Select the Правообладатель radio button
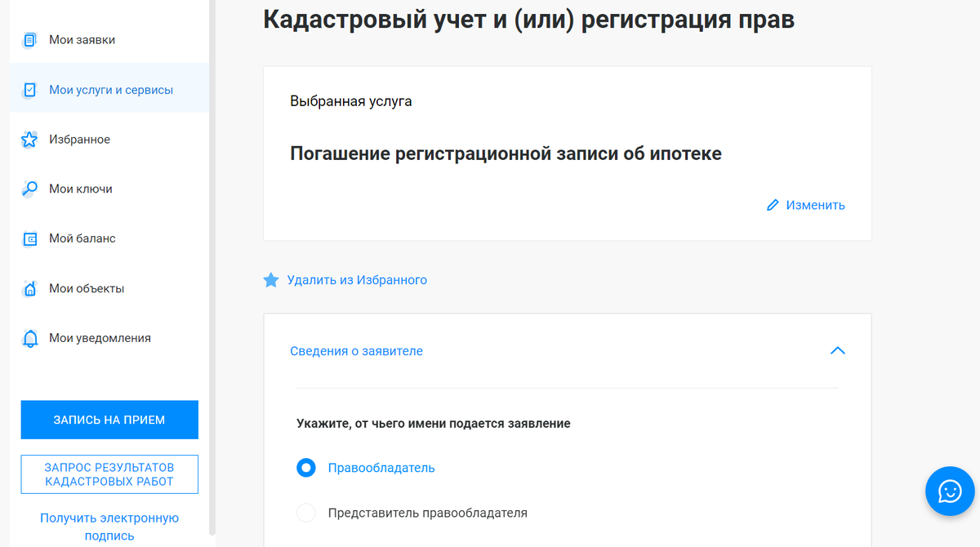Viewport: 980px width, 547px height. [x=305, y=468]
